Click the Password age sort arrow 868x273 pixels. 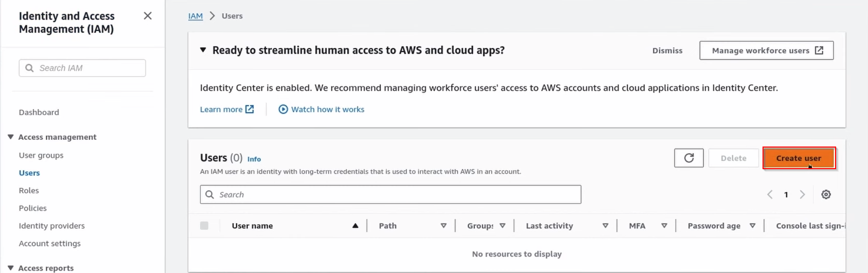[x=752, y=226]
